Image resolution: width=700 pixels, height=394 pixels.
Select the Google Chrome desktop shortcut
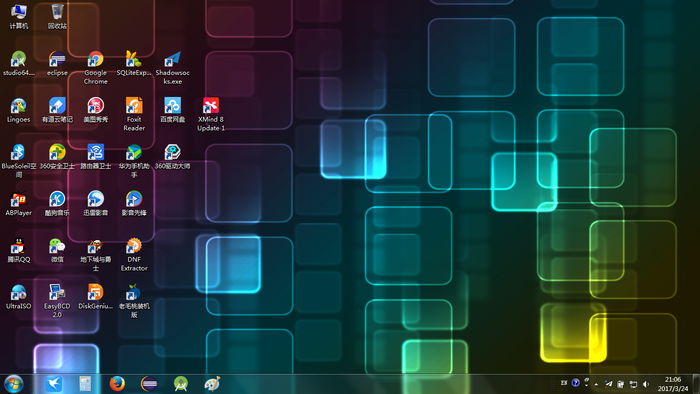pyautogui.click(x=96, y=67)
